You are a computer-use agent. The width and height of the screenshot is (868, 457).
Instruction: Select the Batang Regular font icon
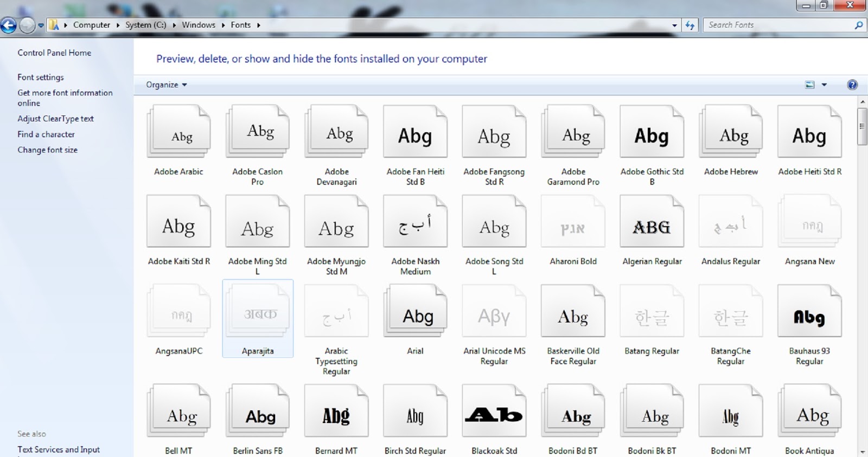tap(652, 311)
